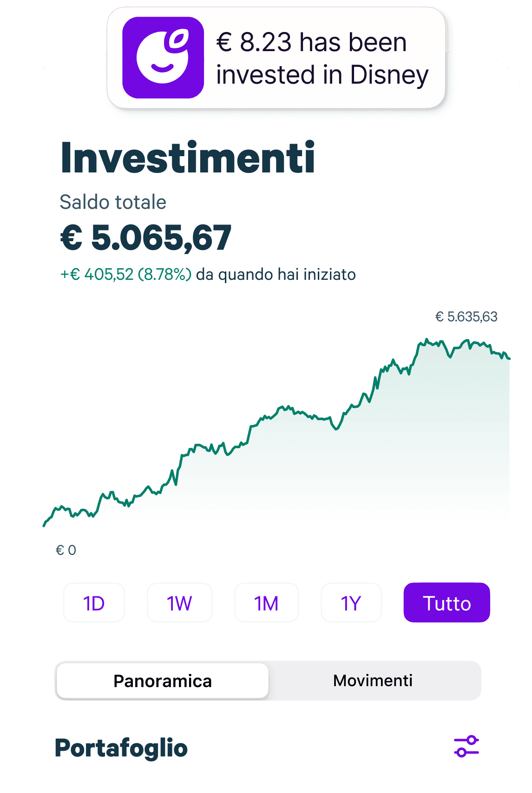
Task: Select the 1D time range
Action: 94,603
